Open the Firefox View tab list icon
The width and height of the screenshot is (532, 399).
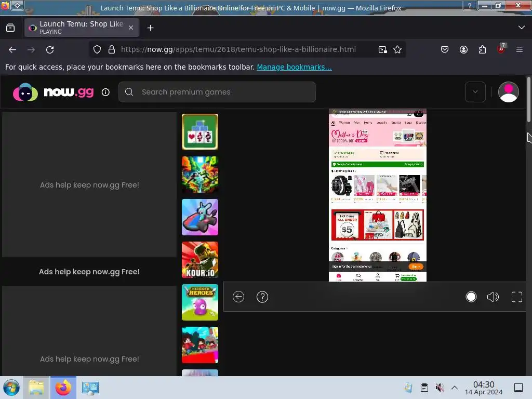tap(10, 28)
